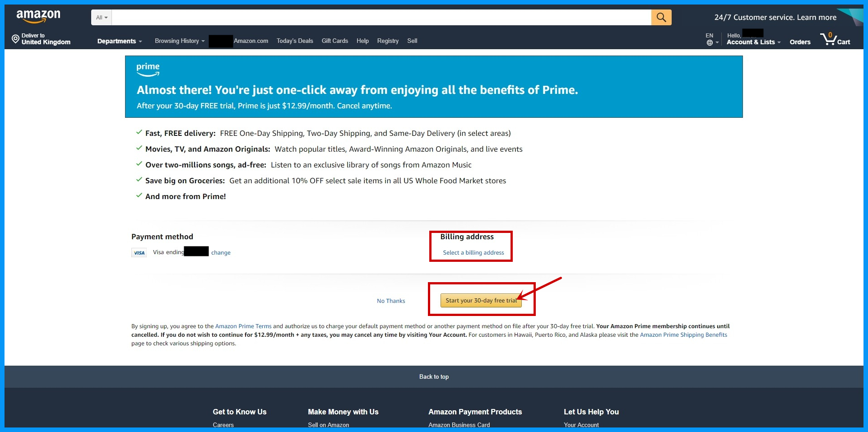Open Your Account footer link

(x=581, y=425)
